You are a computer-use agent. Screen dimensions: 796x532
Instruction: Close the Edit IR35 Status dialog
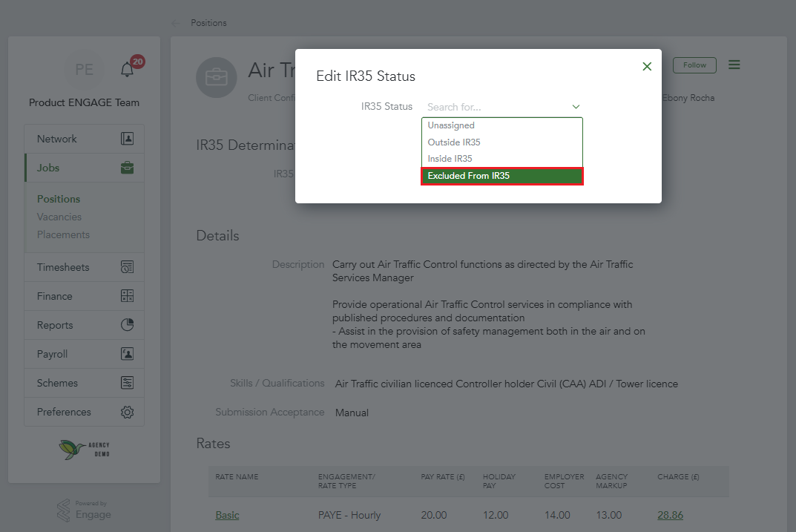click(647, 67)
